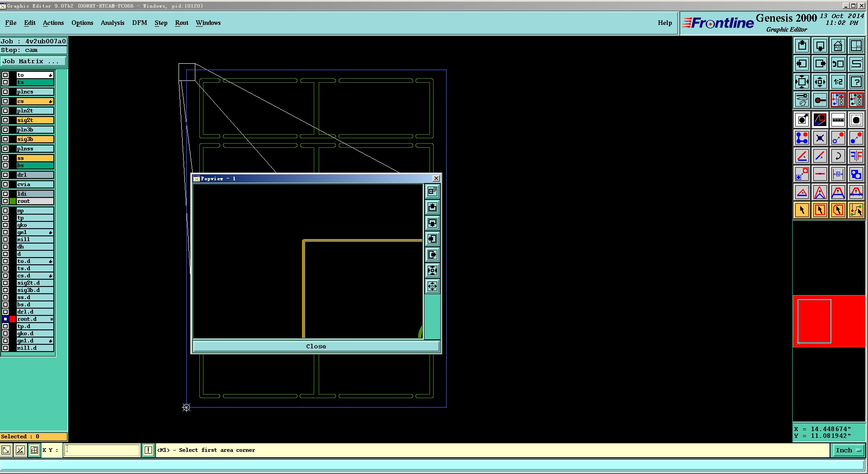Image resolution: width=868 pixels, height=474 pixels.
Task: Click the overlapping blue shapes tool icon
Action: tap(856, 174)
